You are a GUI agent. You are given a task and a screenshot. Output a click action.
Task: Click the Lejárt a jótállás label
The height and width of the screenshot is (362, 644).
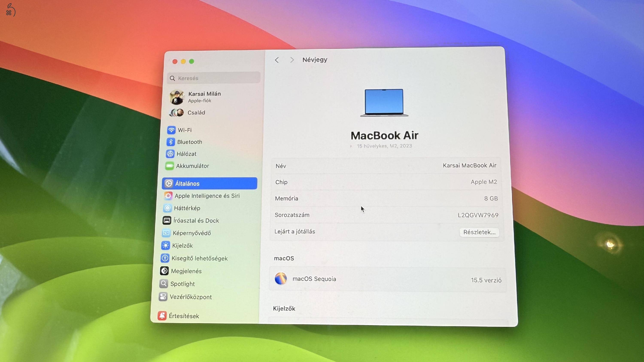click(x=295, y=232)
